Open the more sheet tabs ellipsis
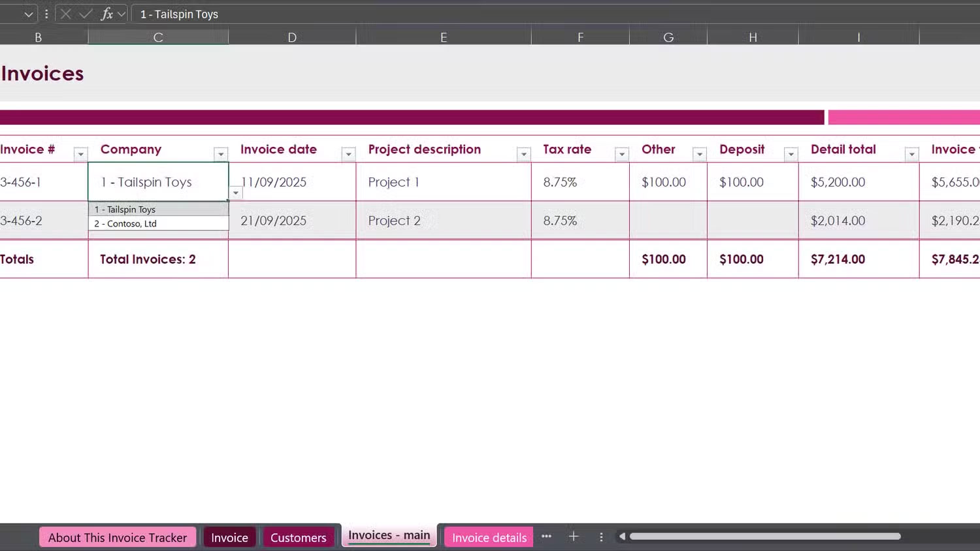 (546, 537)
